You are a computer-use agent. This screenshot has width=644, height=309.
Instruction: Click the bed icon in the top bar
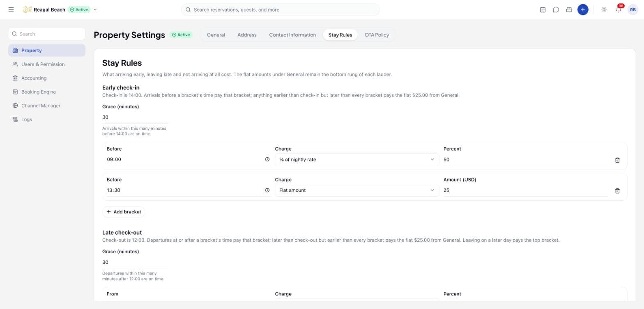tap(569, 9)
